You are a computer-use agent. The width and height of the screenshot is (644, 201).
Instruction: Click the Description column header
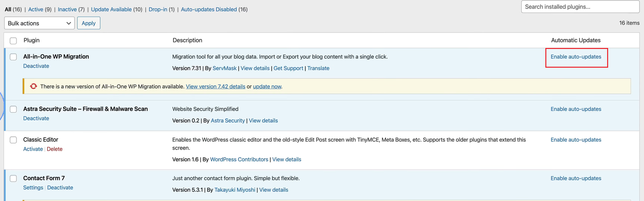[187, 40]
